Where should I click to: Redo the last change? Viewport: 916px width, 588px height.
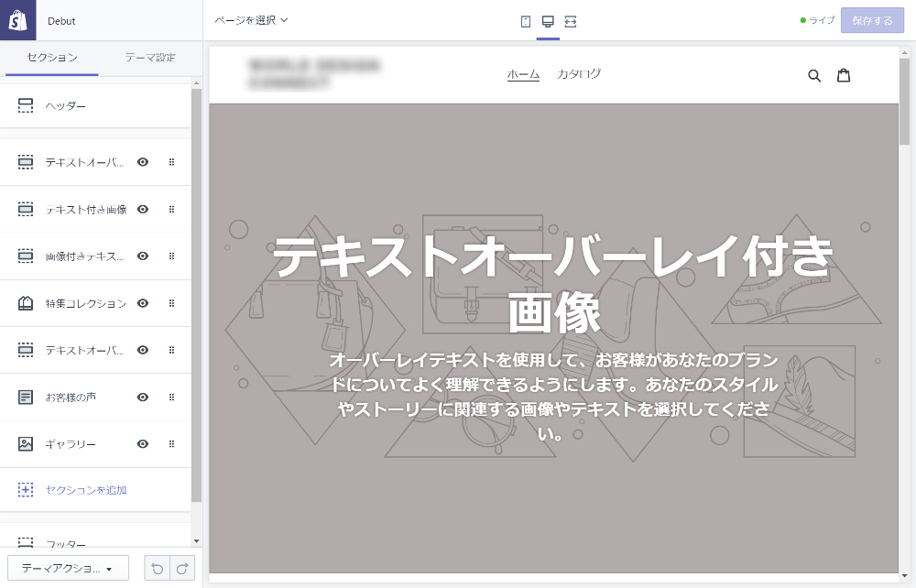pyautogui.click(x=182, y=568)
